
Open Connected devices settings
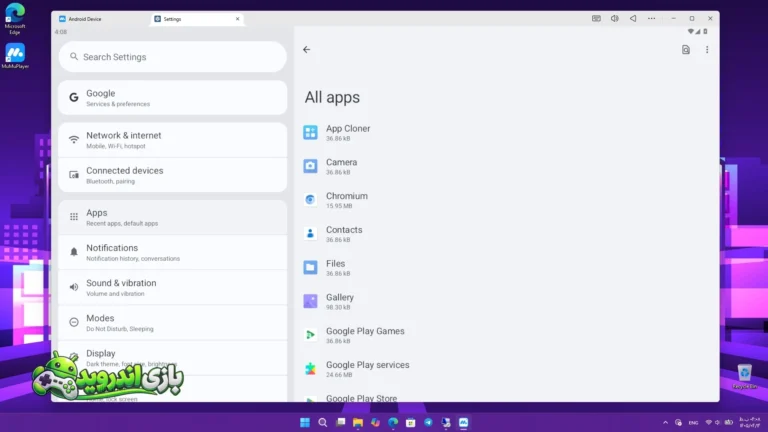pyautogui.click(x=172, y=175)
